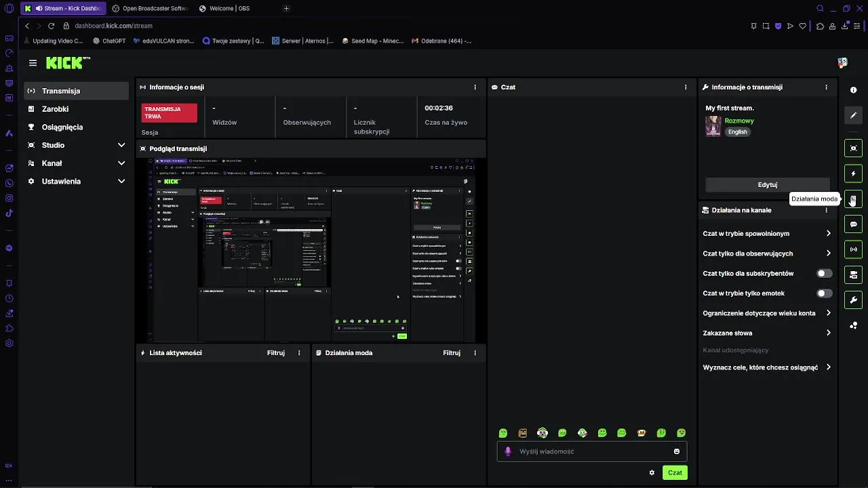Screen dimensions: 868x488
Task: Open the info icon in right toolbar
Action: (853, 90)
